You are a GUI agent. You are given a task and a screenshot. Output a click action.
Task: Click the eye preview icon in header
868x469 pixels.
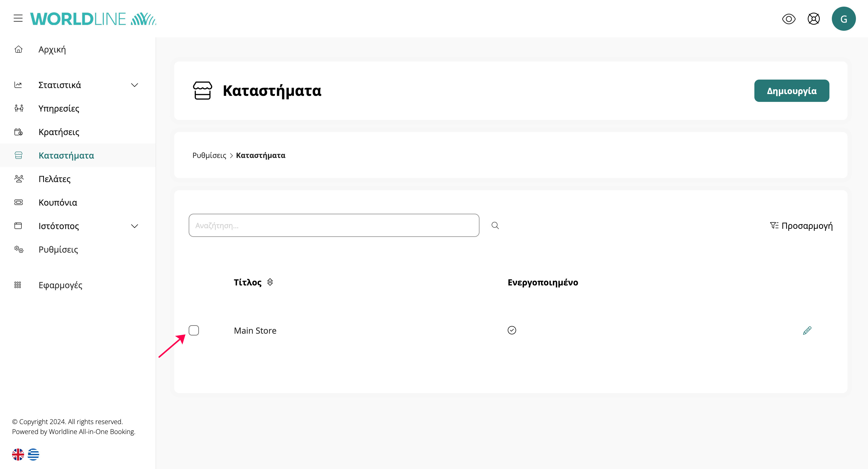pyautogui.click(x=788, y=19)
